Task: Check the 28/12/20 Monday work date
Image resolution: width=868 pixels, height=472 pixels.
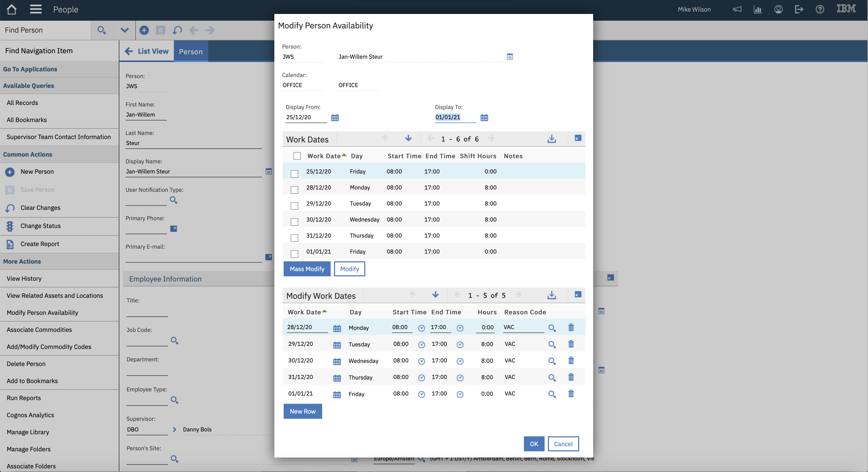Action: [x=294, y=190]
